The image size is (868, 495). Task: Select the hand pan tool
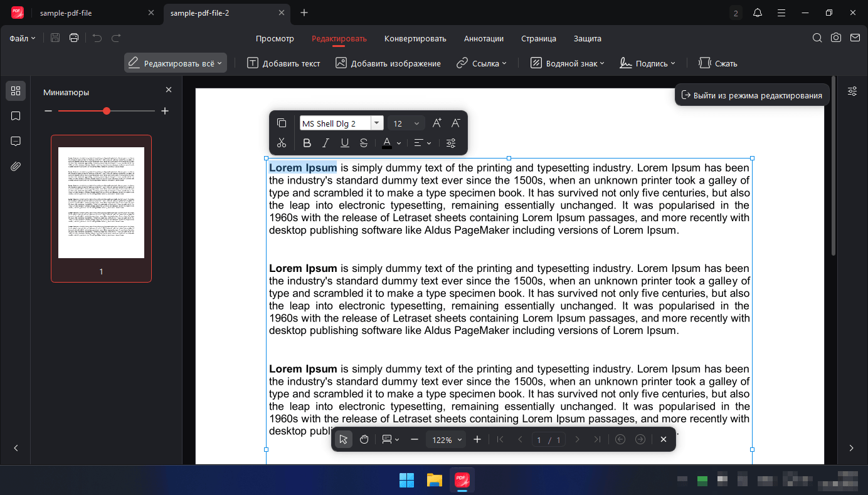[364, 439]
